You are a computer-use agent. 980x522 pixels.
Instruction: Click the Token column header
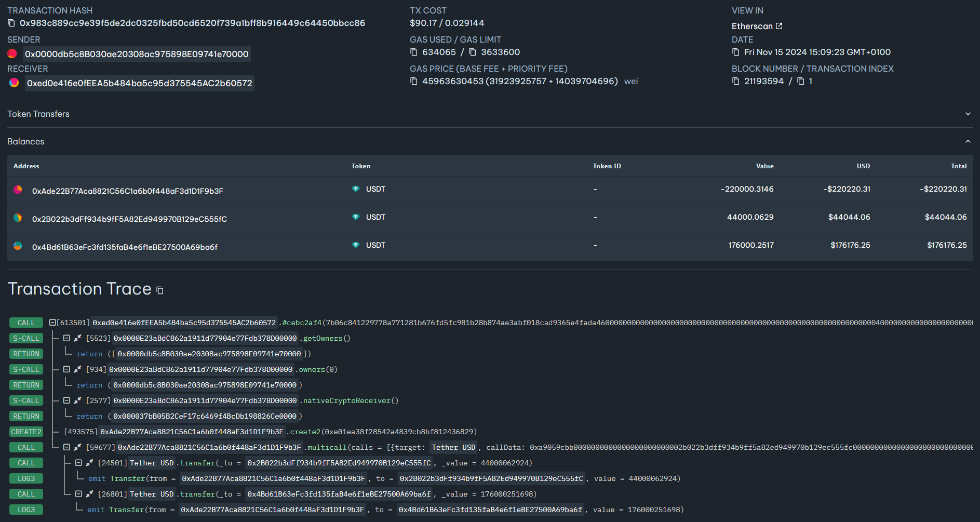pos(361,166)
